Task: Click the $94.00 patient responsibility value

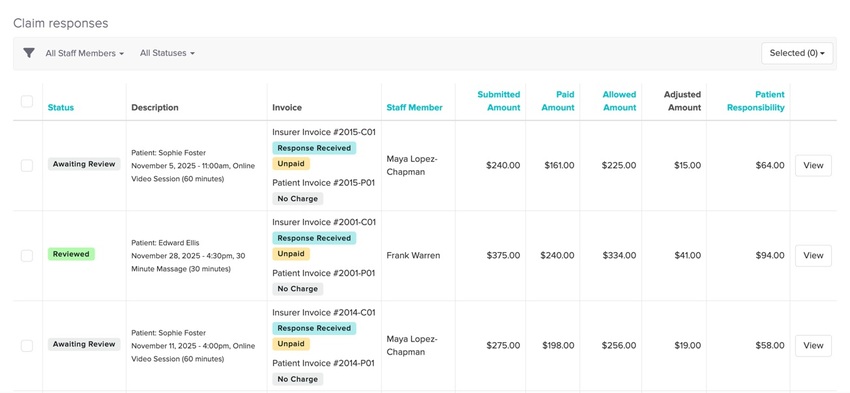Action: 770,255
